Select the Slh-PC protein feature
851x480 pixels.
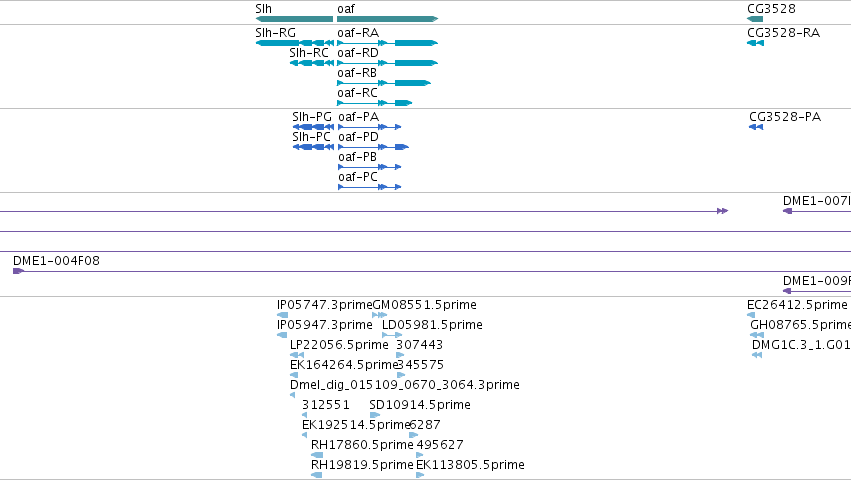point(314,147)
